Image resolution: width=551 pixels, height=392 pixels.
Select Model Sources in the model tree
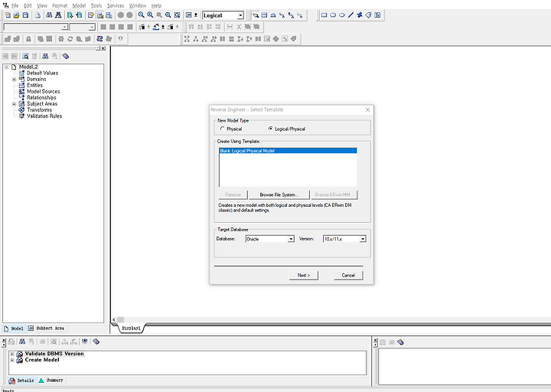(44, 91)
